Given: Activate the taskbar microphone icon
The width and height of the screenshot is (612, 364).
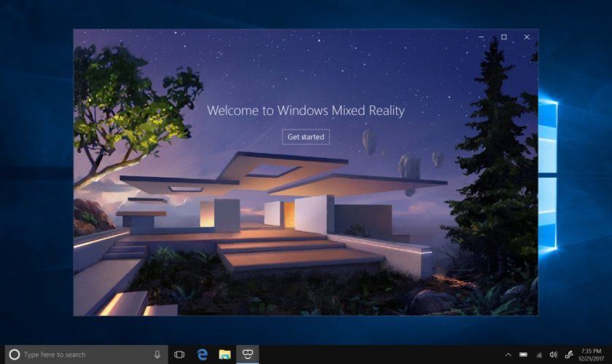Looking at the screenshot, I should 157,355.
